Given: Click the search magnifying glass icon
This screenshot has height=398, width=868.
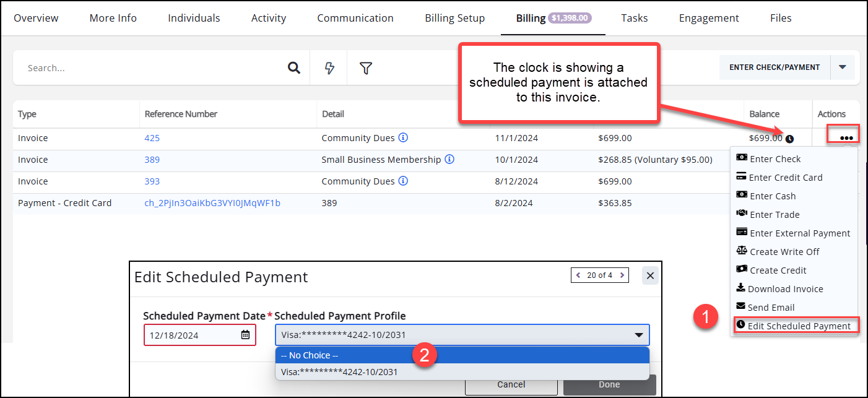Looking at the screenshot, I should click(x=293, y=68).
